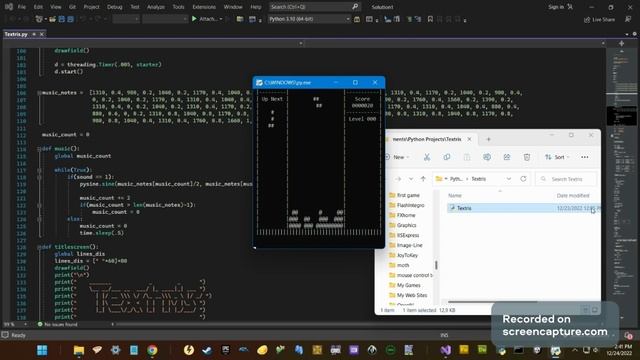Click the Rename icon in File Explorer
Image resolution: width=640 pixels, height=360 pixels.
487,157
